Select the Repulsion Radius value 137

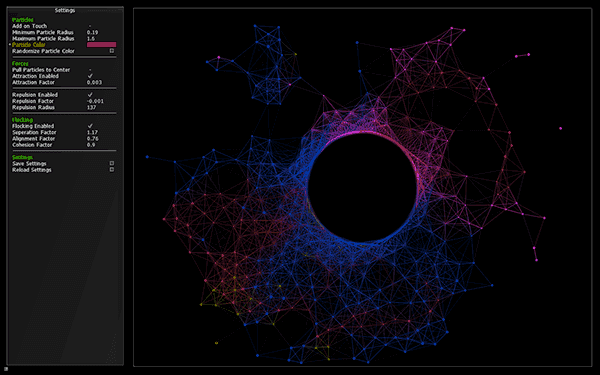[x=91, y=108]
